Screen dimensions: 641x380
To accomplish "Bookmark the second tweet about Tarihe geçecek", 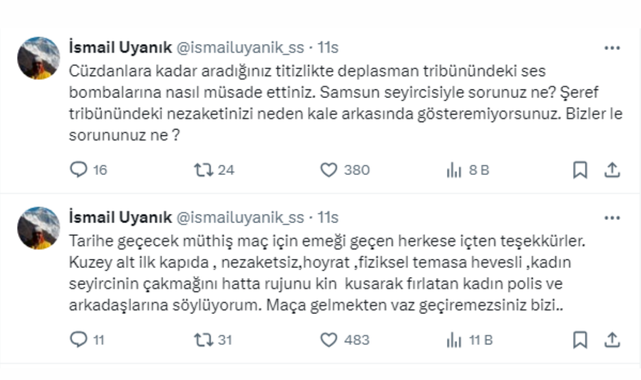I will click(580, 340).
